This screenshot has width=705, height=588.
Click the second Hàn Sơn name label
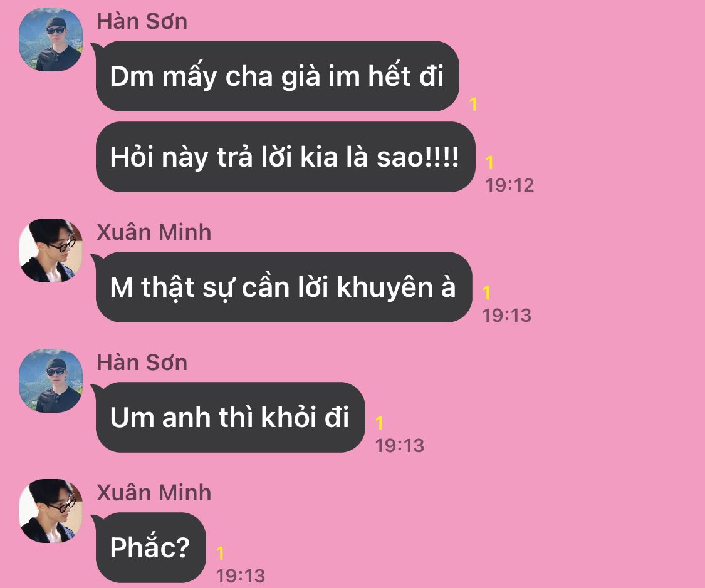pos(142,363)
